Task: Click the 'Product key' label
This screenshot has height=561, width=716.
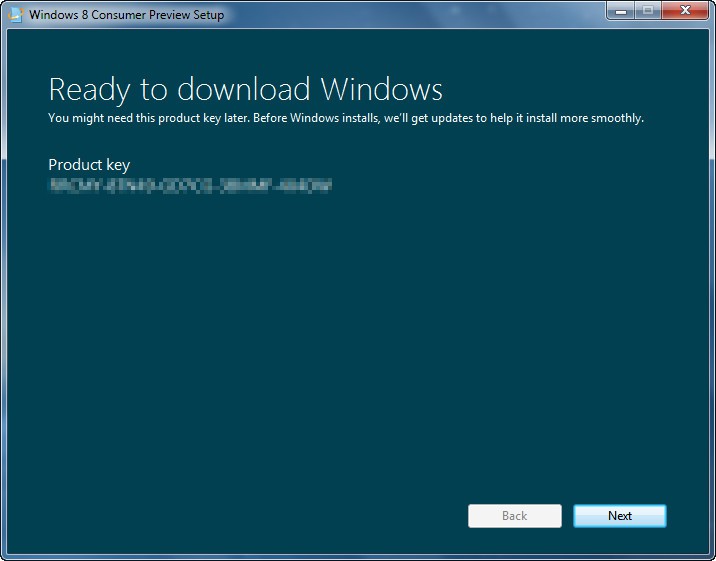Action: coord(89,164)
